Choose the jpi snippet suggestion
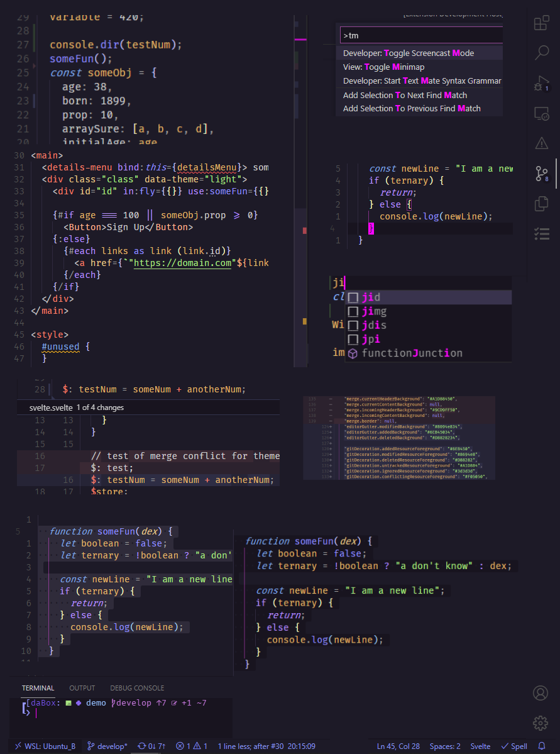Screen dimensions: 560x754 428,340
